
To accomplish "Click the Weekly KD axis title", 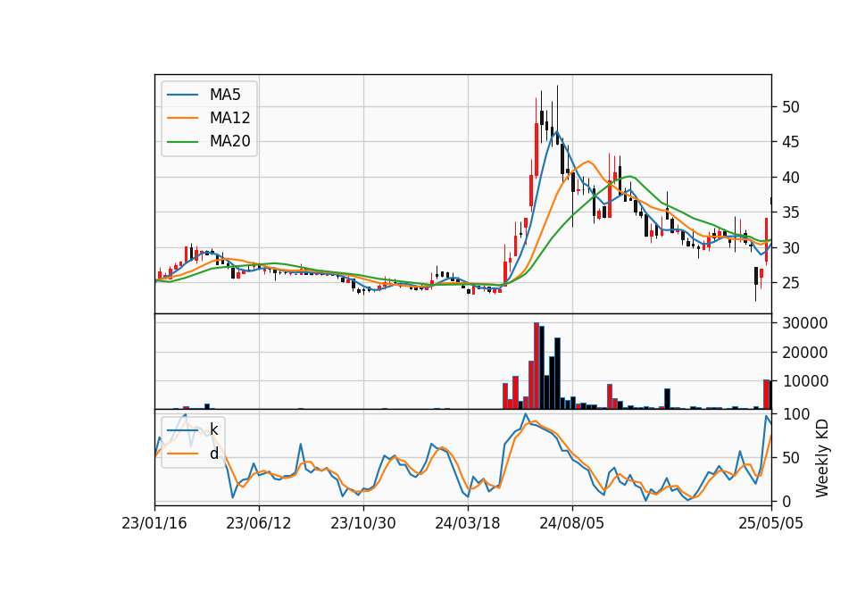I will coord(822,458).
